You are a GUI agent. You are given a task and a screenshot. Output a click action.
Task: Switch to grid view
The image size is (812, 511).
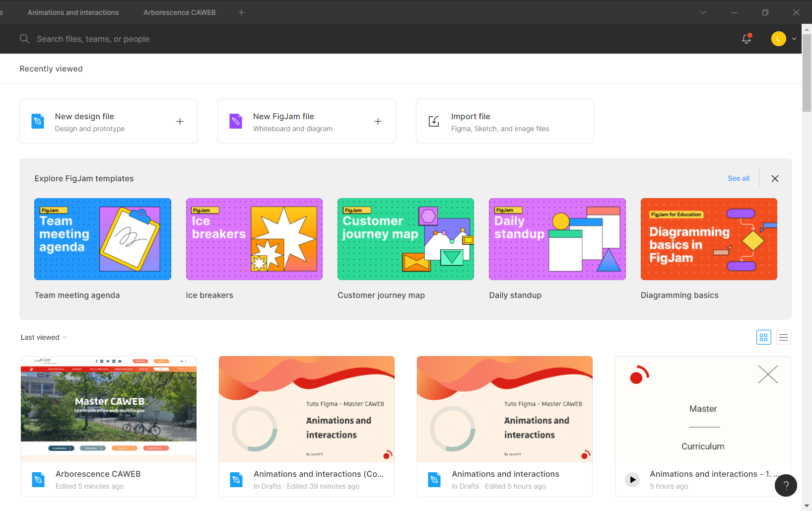click(x=763, y=338)
